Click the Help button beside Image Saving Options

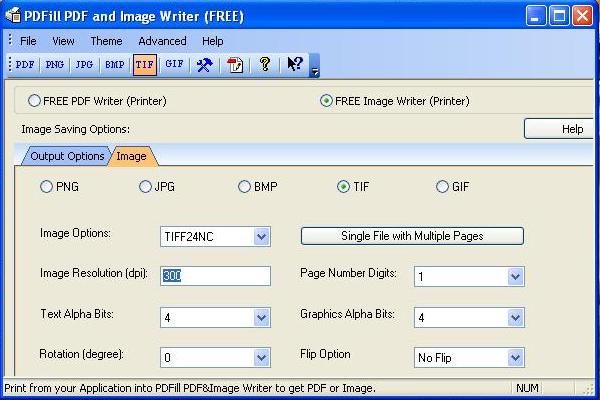560,129
